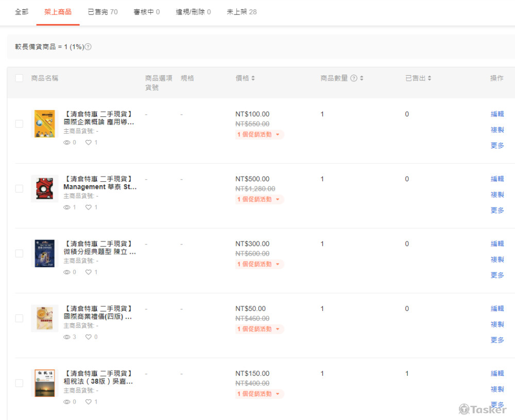Open the 租稅法 book cover thumbnail

[x=45, y=383]
